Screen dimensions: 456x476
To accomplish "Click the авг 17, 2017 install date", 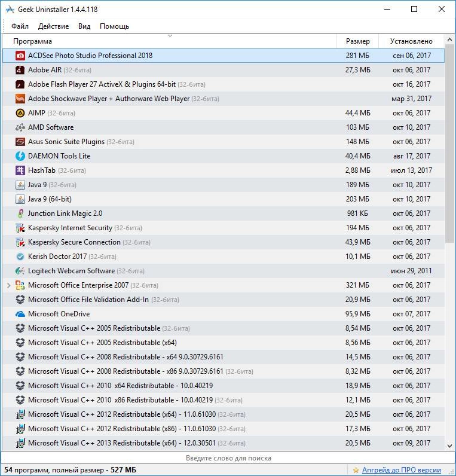I will click(x=411, y=156).
